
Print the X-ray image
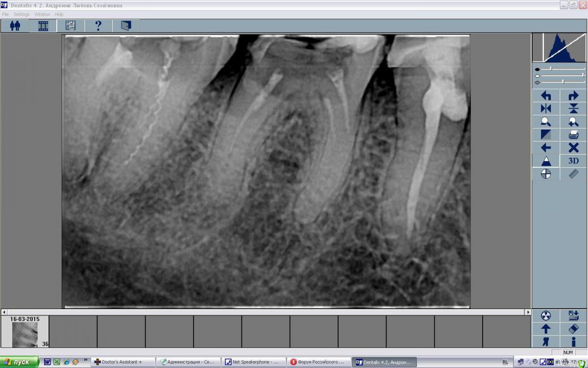coord(573,135)
